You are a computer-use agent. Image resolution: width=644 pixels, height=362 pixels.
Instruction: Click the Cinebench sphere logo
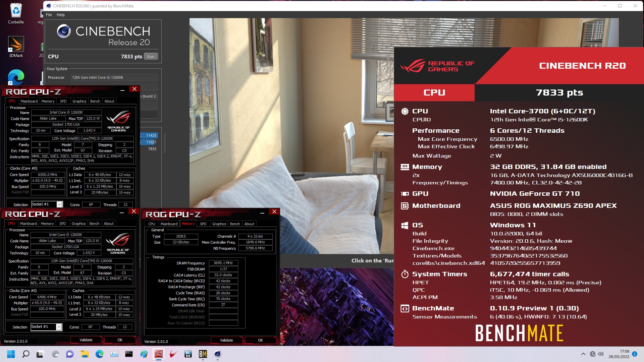pyautogui.click(x=64, y=31)
